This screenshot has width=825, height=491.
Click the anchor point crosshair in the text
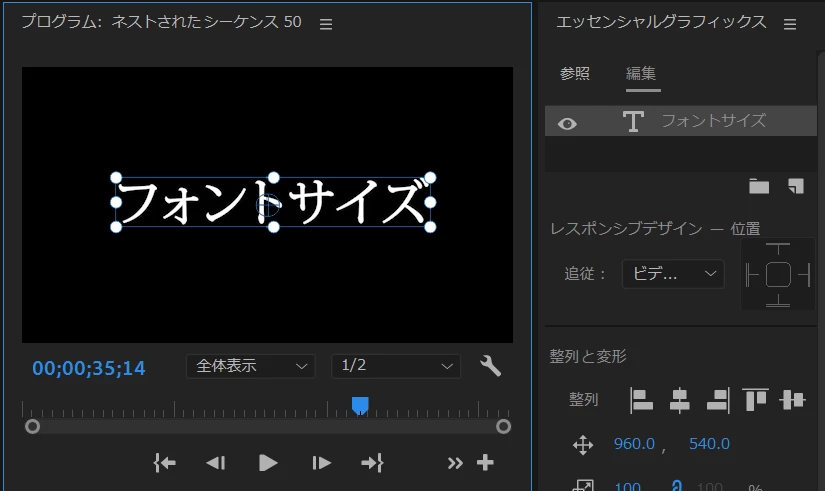(x=268, y=205)
